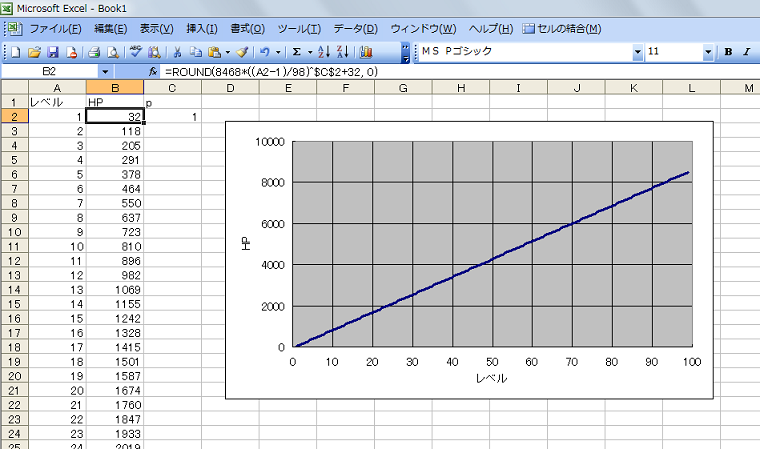The width and height of the screenshot is (760, 449).
Task: Open the 編集(E) menu
Action: tap(111, 29)
